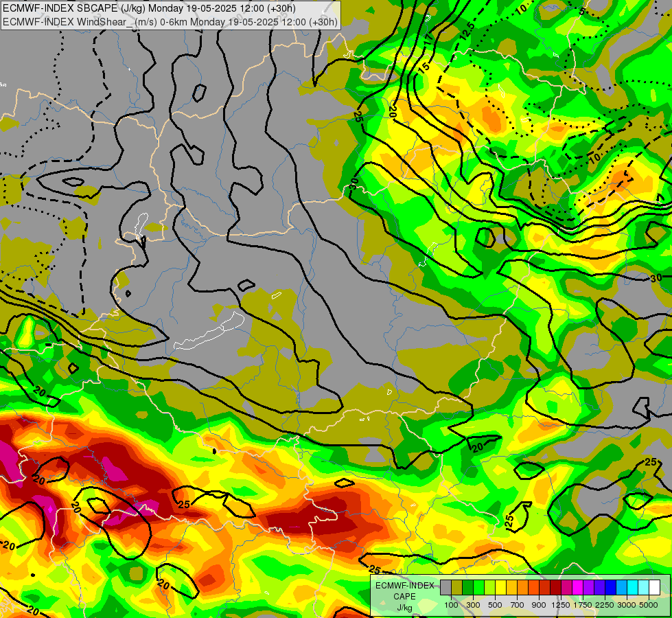Select the white swatch ending the legend
The height and width of the screenshot is (618, 672).
click(x=654, y=587)
